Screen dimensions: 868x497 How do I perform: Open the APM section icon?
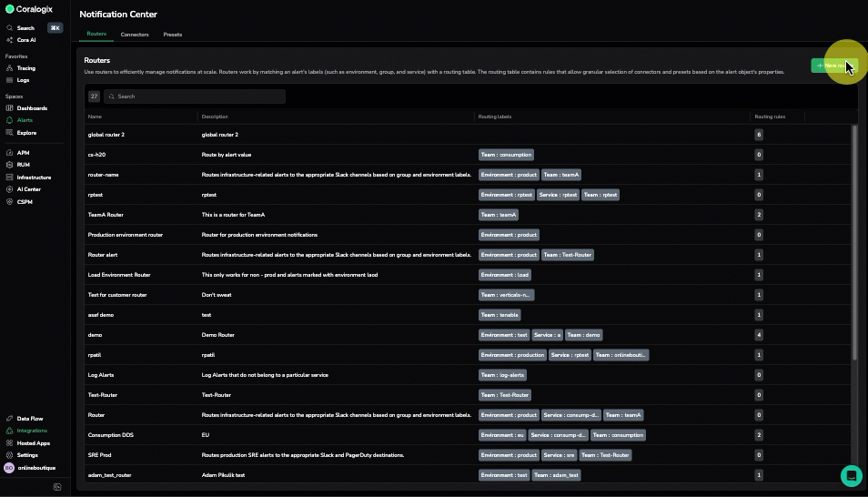[9, 153]
